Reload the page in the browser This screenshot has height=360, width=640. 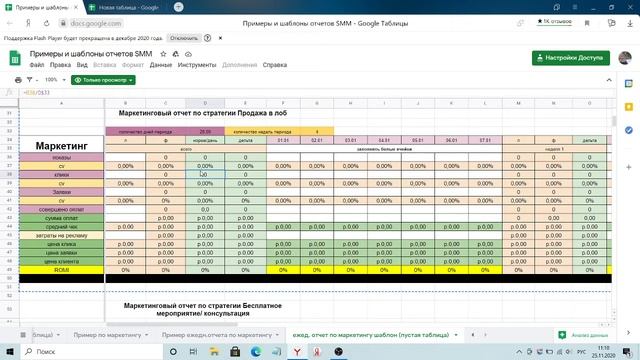pyautogui.click(x=46, y=23)
